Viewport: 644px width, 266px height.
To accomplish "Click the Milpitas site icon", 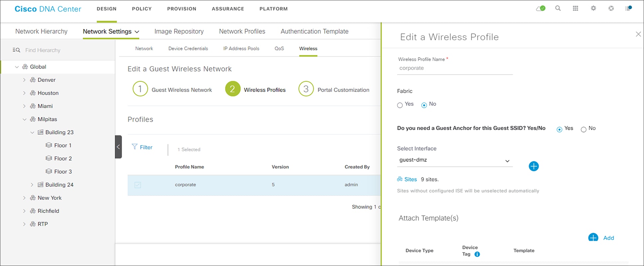I will [33, 119].
